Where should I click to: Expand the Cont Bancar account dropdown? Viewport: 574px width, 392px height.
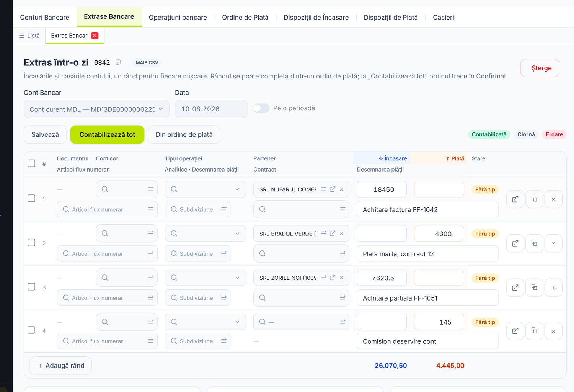point(96,109)
